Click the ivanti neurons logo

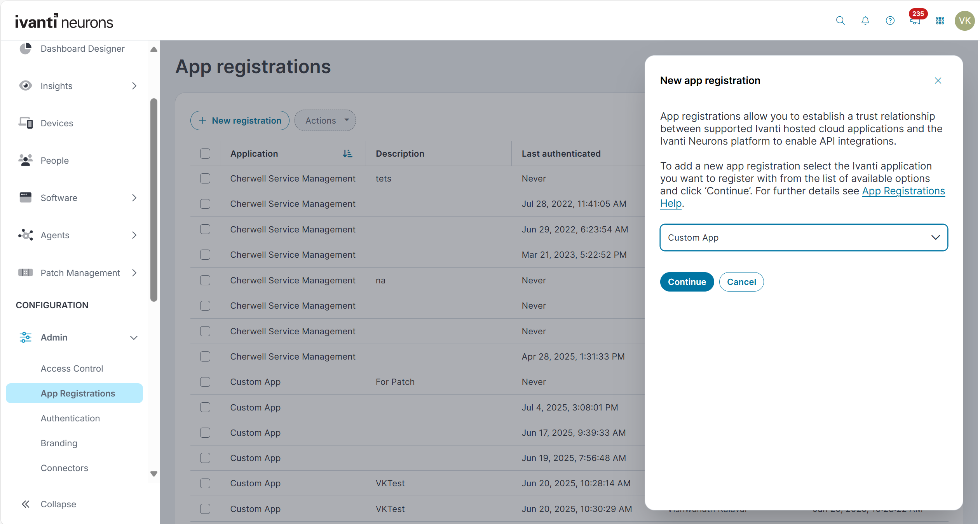64,21
